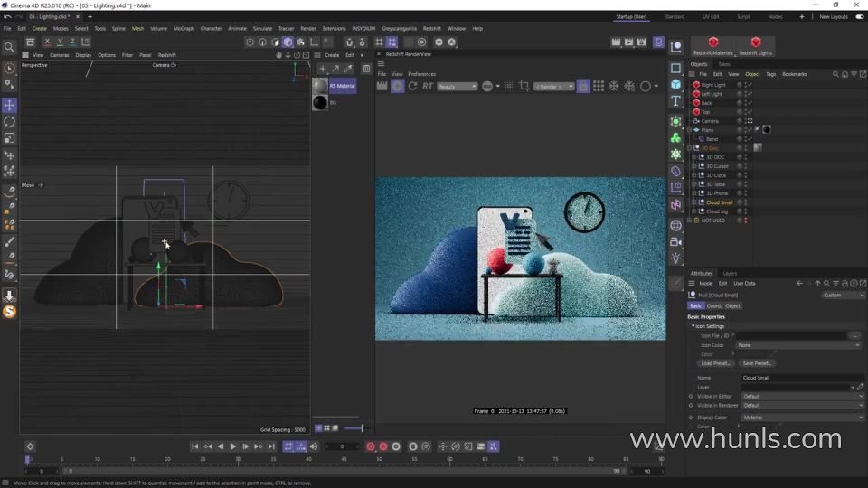Toggle Left Light enabled checkmark

coord(749,94)
